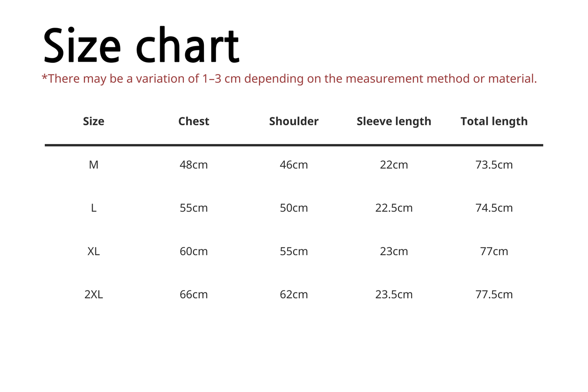Click the Size column header
This screenshot has height=392, width=588.
(94, 121)
